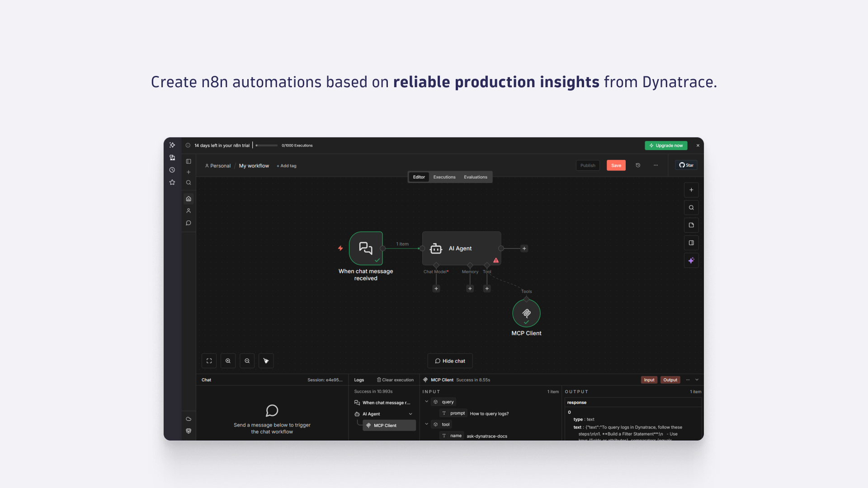Open the Executions history clock icon in sidebar
The width and height of the screenshot is (868, 488).
pyautogui.click(x=172, y=170)
